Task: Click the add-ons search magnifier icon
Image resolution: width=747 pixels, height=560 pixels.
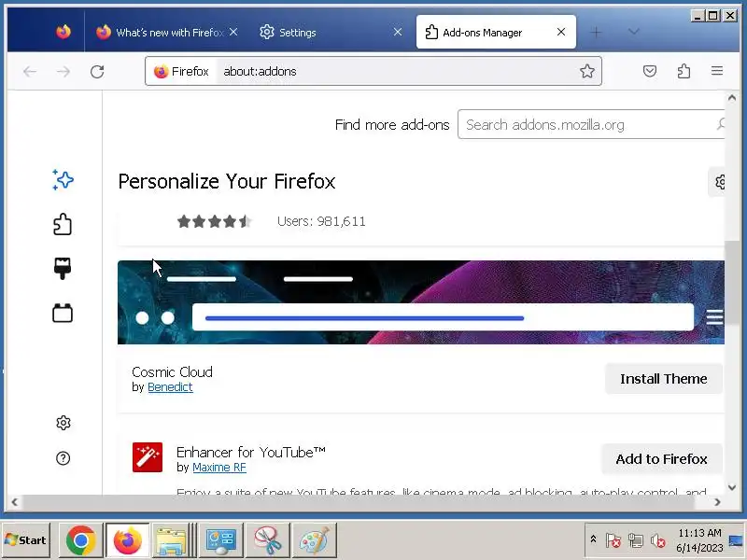Action: pos(721,124)
